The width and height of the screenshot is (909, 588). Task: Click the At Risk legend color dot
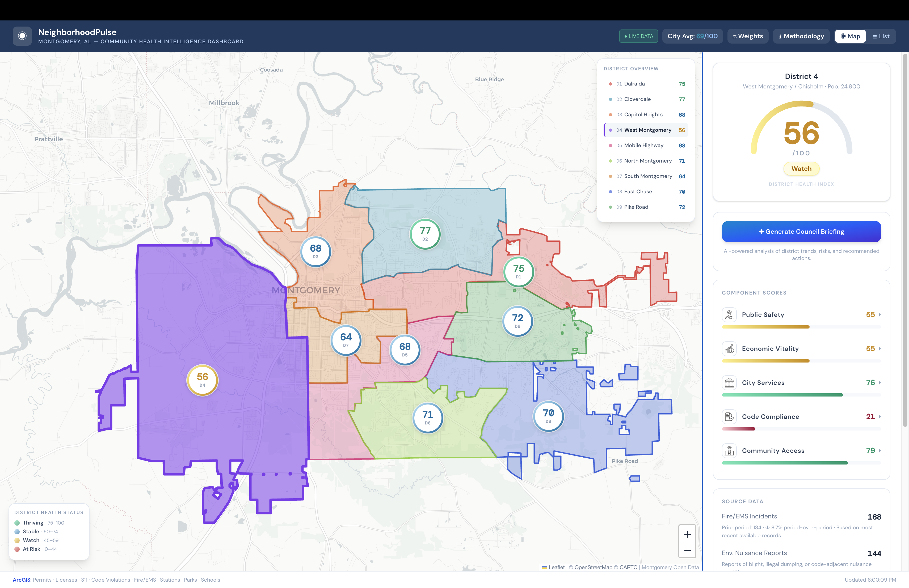[x=17, y=549]
